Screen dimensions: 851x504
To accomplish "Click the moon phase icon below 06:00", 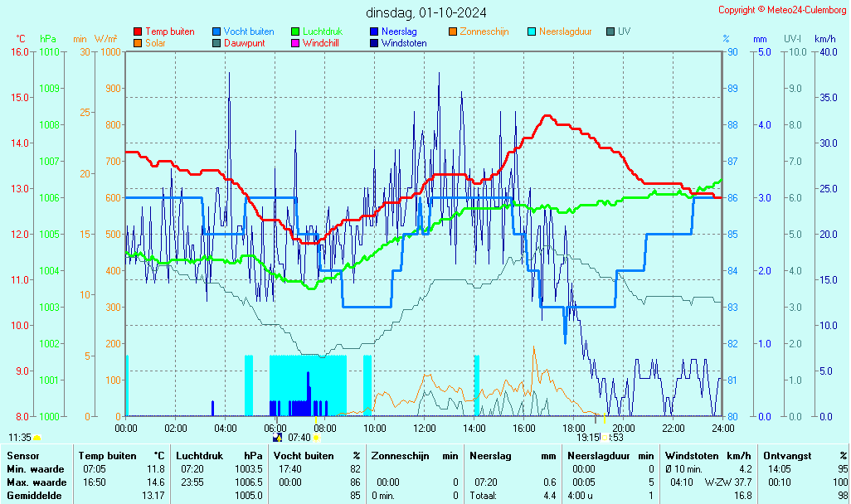I will tap(277, 438).
